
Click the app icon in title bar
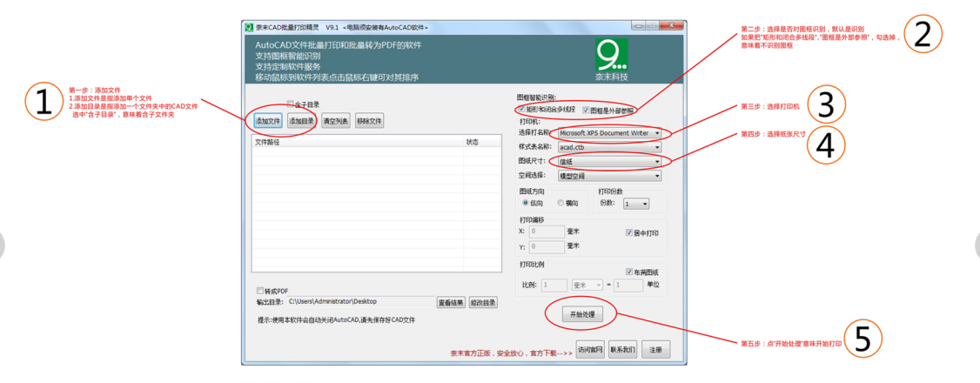(x=249, y=27)
